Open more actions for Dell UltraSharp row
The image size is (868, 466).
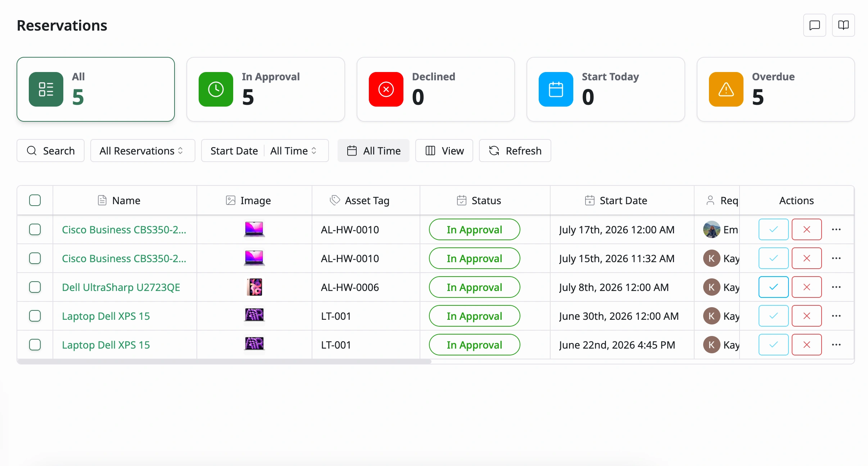pyautogui.click(x=836, y=287)
